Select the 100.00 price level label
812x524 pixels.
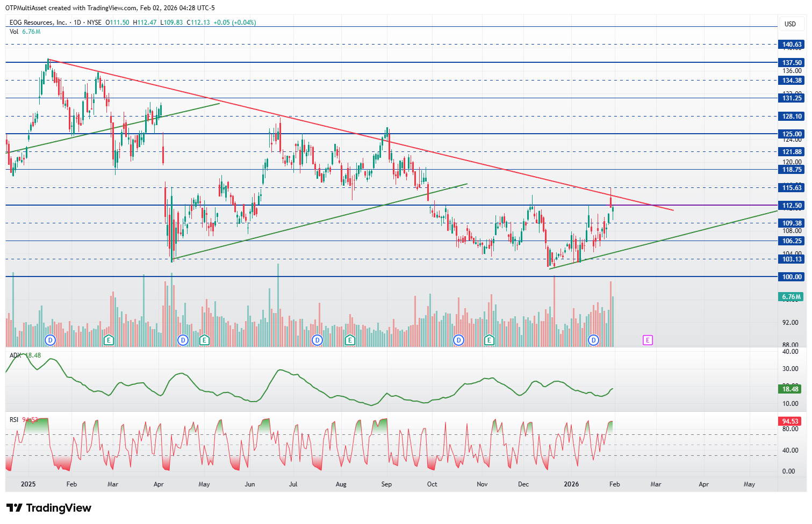click(792, 276)
